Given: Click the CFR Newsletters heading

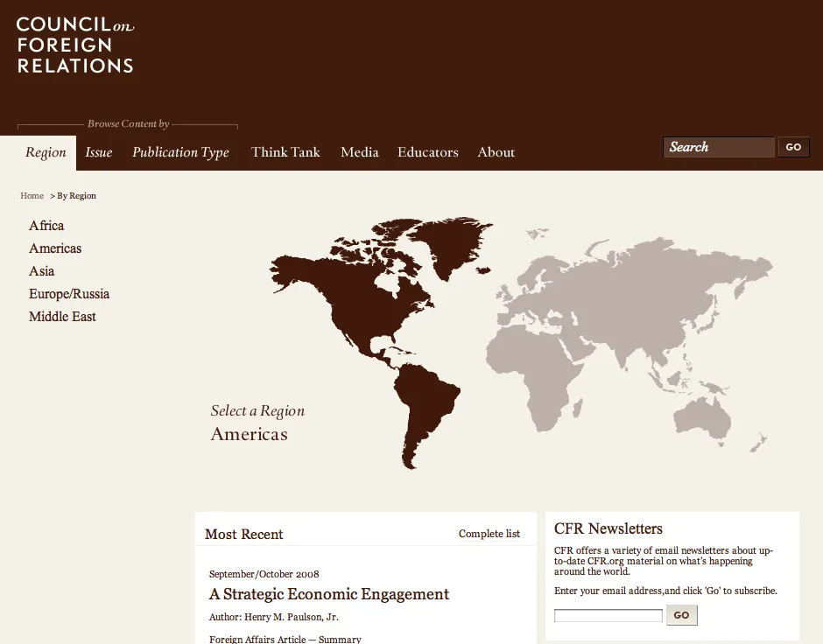Looking at the screenshot, I should tap(608, 528).
